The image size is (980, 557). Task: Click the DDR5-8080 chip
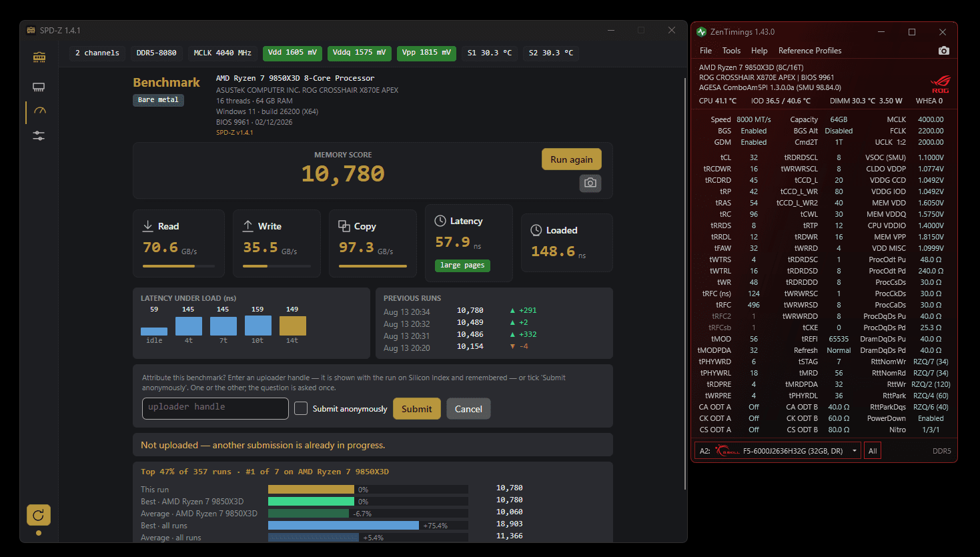point(157,53)
